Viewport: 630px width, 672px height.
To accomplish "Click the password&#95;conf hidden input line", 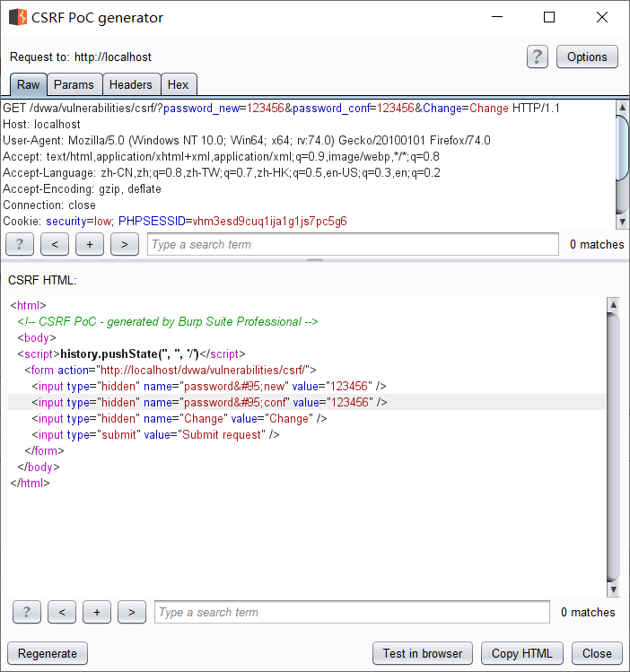I will (210, 403).
